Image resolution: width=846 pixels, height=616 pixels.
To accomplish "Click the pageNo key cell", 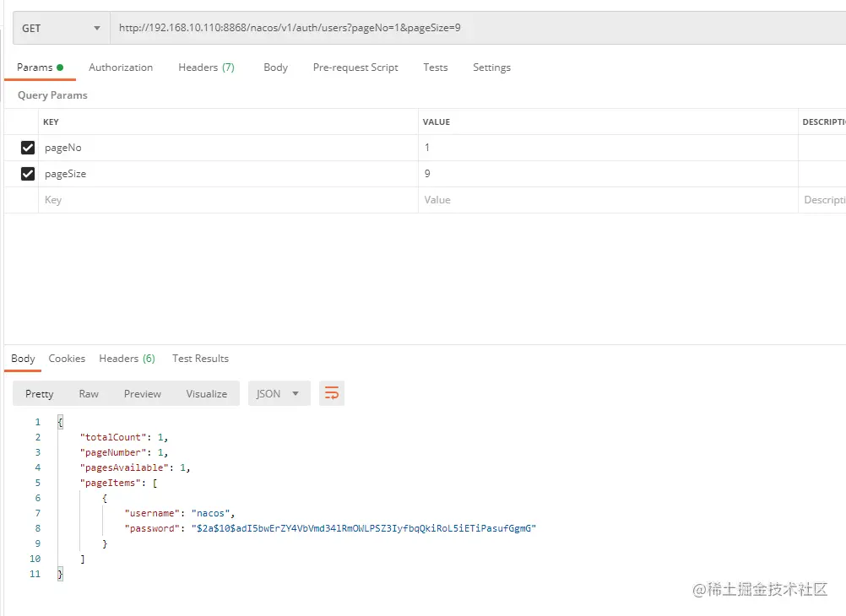I will 228,148.
